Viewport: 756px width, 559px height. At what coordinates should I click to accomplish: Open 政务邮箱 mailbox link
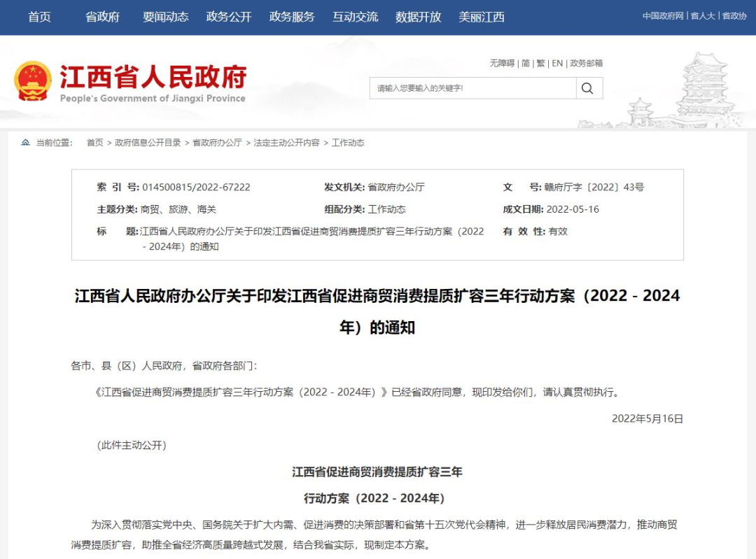click(x=587, y=63)
